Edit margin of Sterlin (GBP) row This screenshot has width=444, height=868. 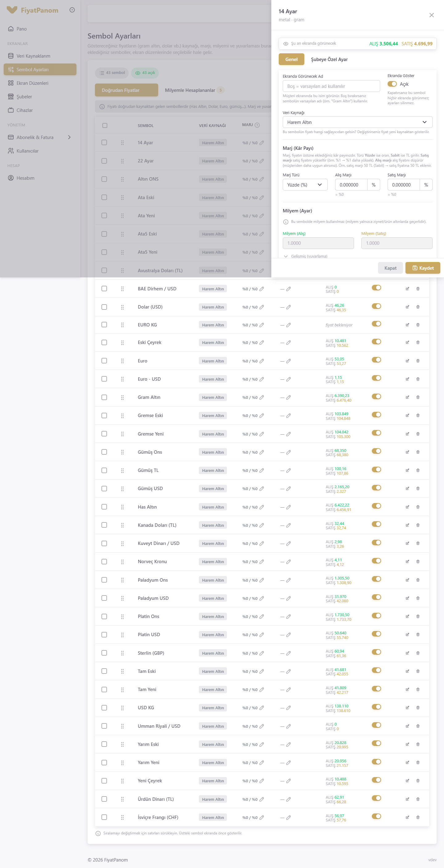[261, 653]
